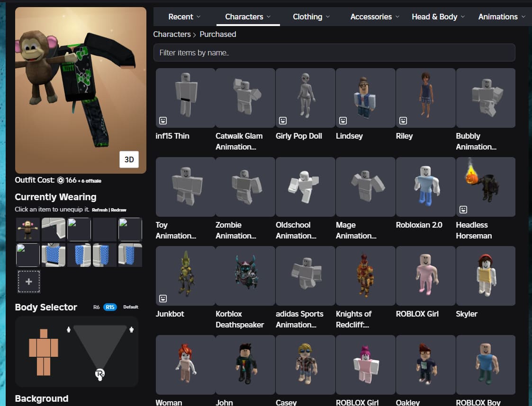Click the body scale triangle slider handle
This screenshot has height=406, width=532.
pyautogui.click(x=100, y=374)
